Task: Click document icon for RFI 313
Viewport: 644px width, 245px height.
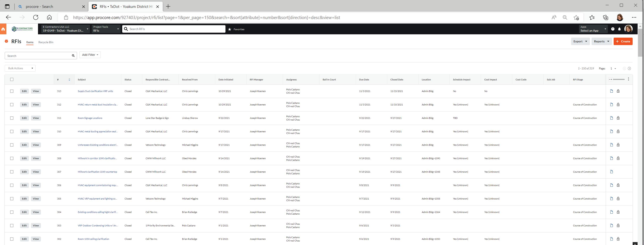Action: (x=611, y=91)
